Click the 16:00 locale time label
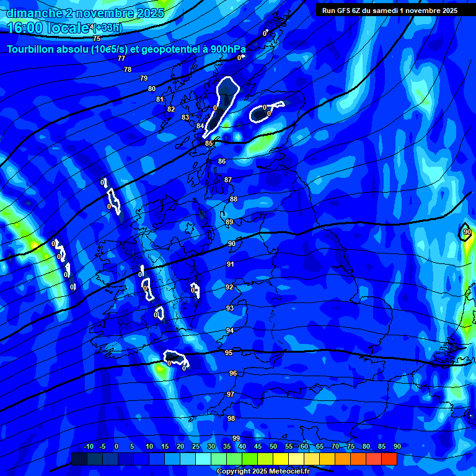The width and height of the screenshot is (476, 476). (x=47, y=27)
